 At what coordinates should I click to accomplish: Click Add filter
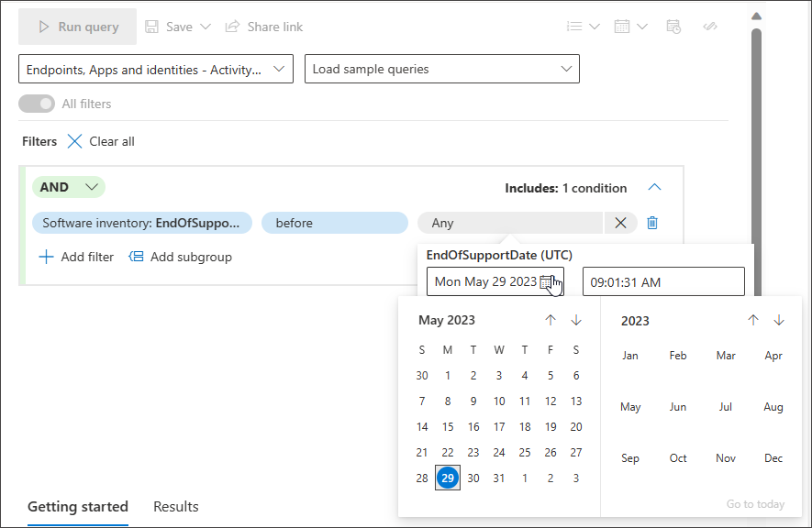(x=76, y=257)
